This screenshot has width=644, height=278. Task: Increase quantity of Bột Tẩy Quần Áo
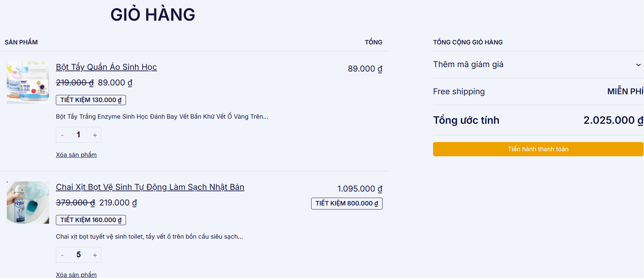click(x=95, y=135)
